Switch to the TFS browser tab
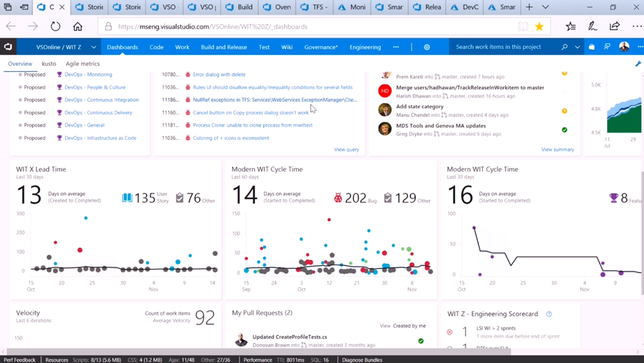Viewport: 644px width, 363px height. 314,7
